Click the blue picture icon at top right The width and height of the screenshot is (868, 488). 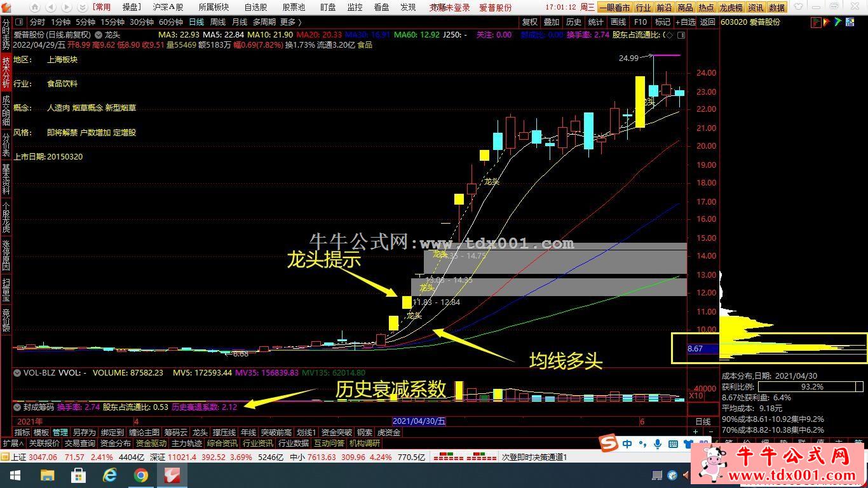point(850,22)
